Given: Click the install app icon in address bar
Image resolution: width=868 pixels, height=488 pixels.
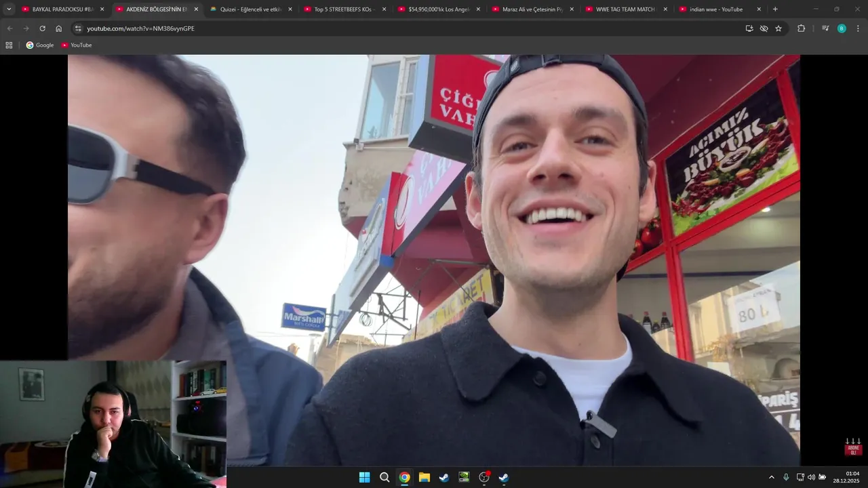Looking at the screenshot, I should coord(749,28).
